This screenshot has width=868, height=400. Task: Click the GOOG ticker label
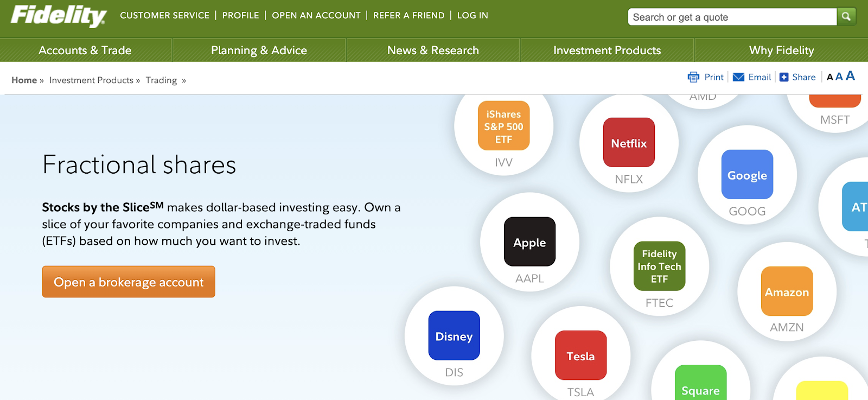point(747,211)
